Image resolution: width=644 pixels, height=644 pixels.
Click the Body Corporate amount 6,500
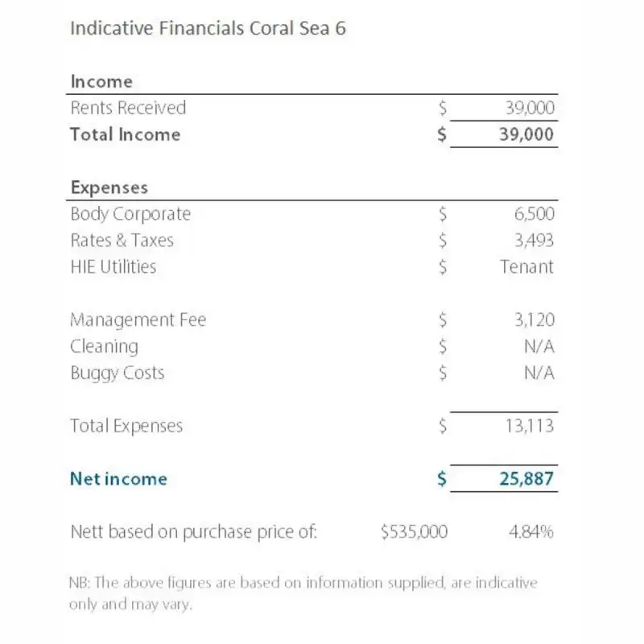click(534, 214)
